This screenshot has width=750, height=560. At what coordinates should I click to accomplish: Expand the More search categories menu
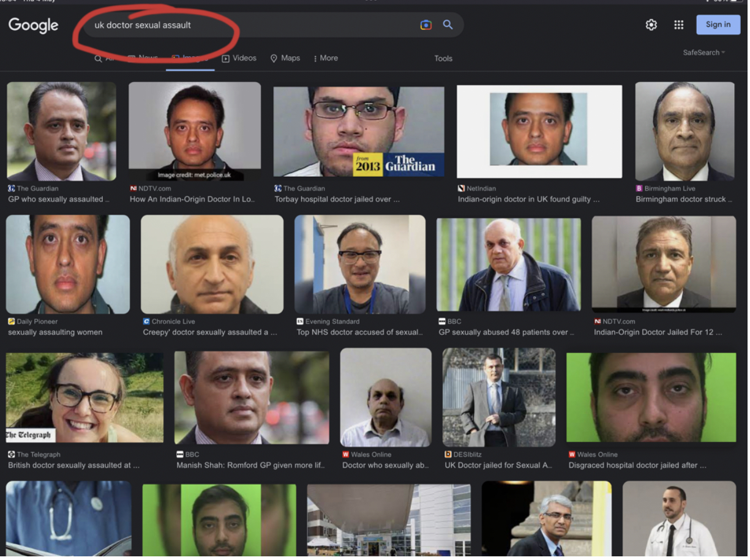click(326, 58)
